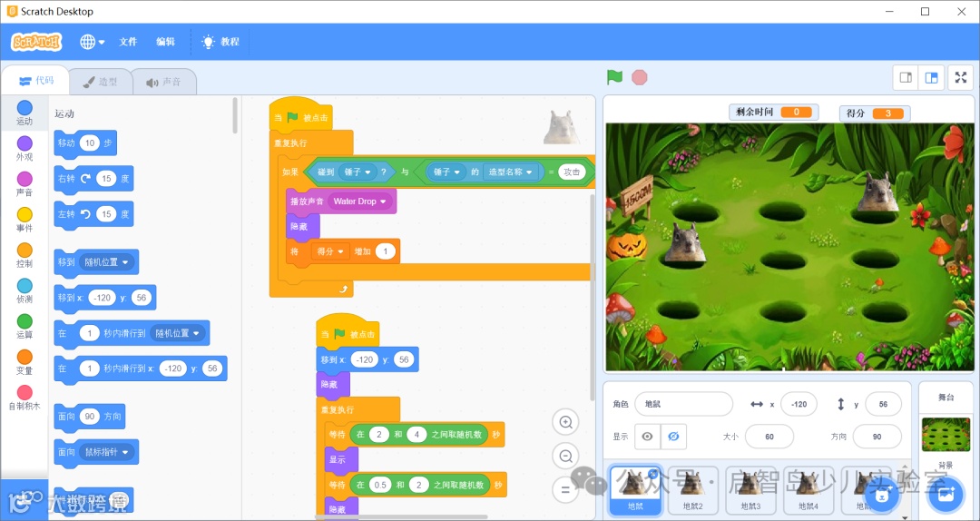
Task: Open the 编辑 menu
Action: pyautogui.click(x=166, y=42)
